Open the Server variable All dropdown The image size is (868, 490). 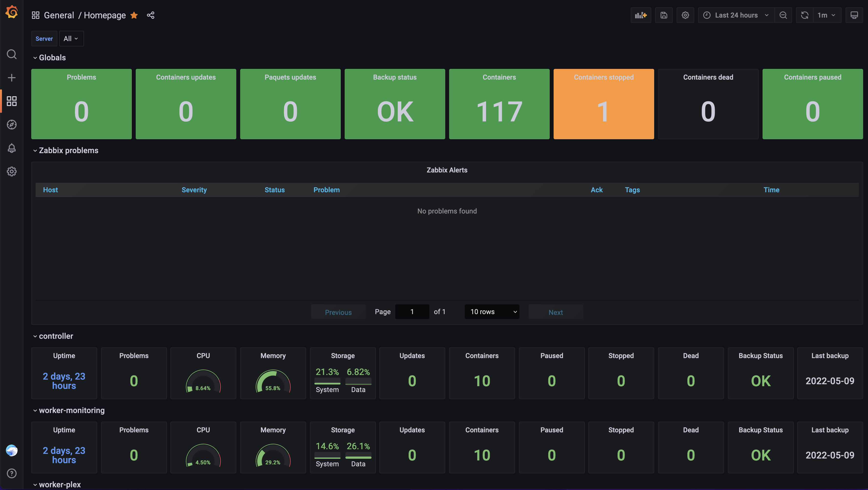point(71,39)
